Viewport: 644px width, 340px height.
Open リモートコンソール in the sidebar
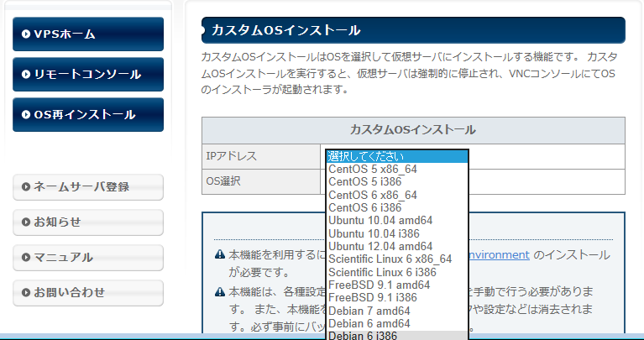pos(88,75)
